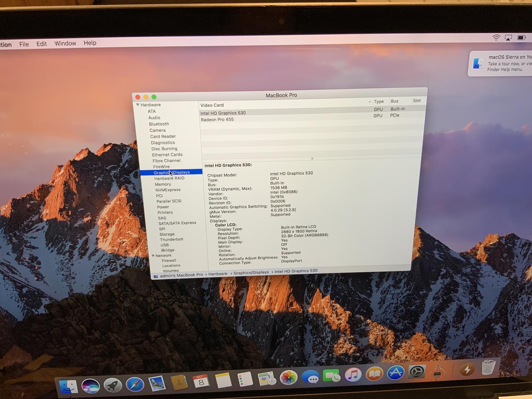Image resolution: width=532 pixels, height=399 pixels.
Task: Open the Trash in the dock
Action: pos(488,367)
